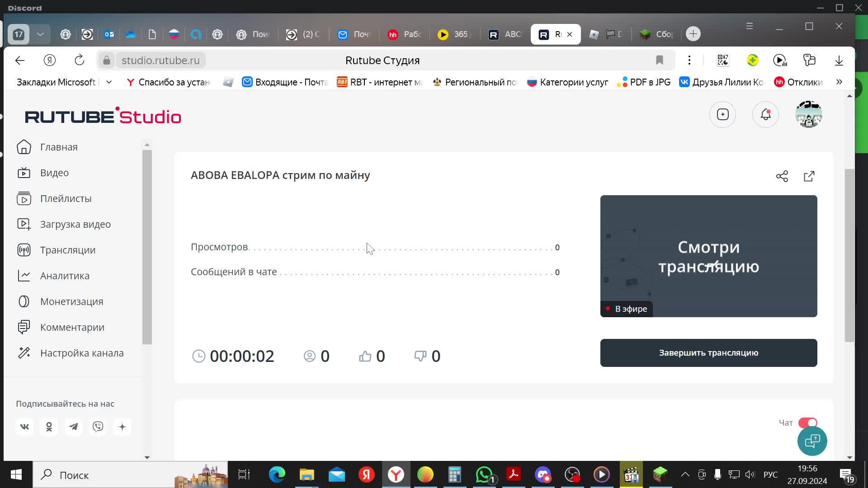
Task: Toggle В эфире live status indicator
Action: click(x=626, y=308)
